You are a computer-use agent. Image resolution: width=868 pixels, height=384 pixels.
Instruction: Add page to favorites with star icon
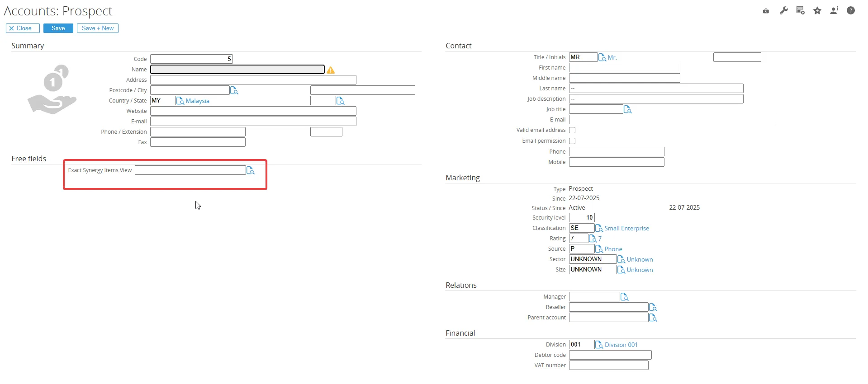[817, 10]
